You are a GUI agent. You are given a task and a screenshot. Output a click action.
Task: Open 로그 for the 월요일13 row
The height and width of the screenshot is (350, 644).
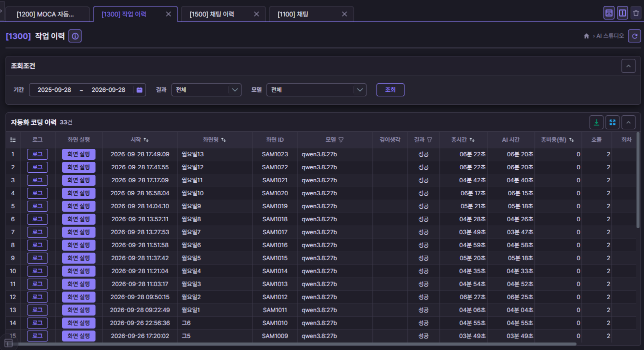tap(37, 154)
